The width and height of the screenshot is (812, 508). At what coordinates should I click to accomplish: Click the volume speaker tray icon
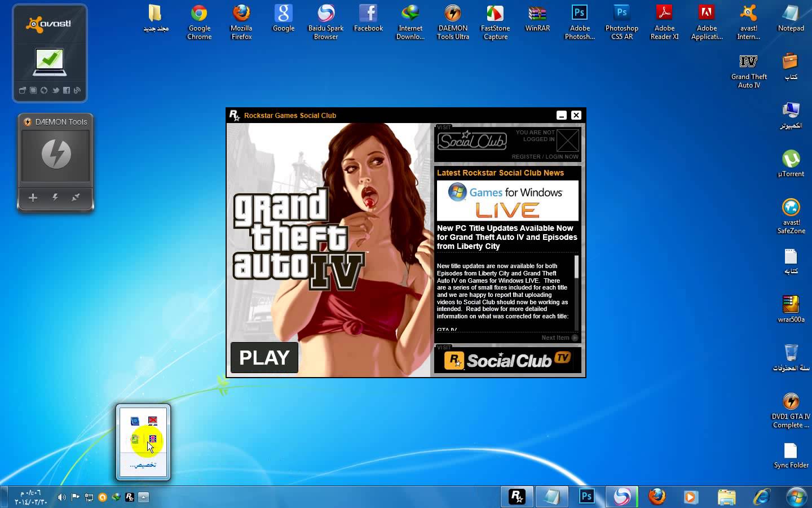(x=61, y=497)
